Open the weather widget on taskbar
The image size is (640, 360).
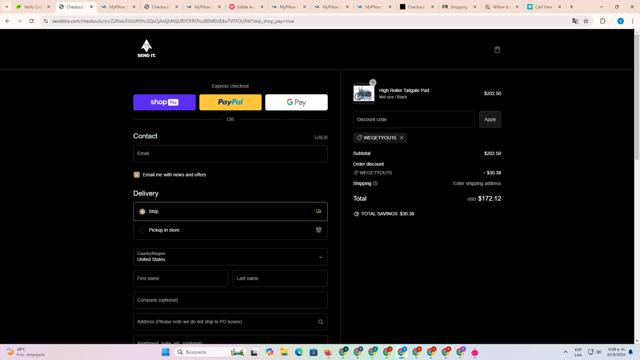(x=25, y=352)
